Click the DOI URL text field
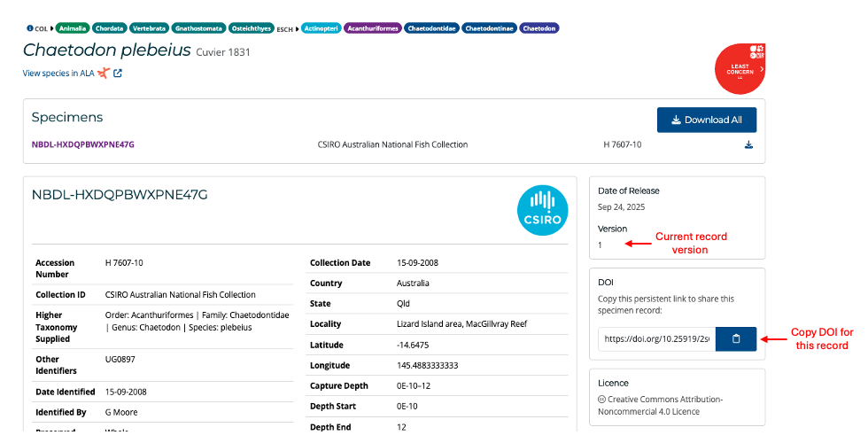Screen dimensions: 868x443 (x=656, y=338)
